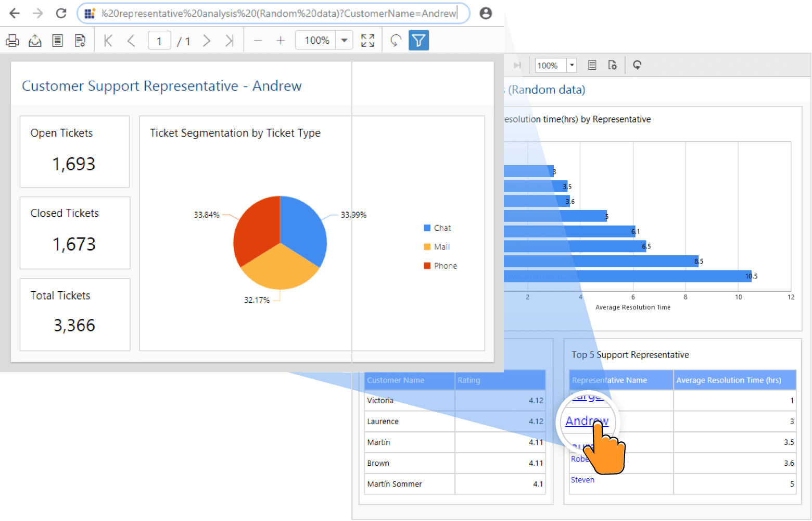Toggle print layout in the front toolbar

[57, 41]
